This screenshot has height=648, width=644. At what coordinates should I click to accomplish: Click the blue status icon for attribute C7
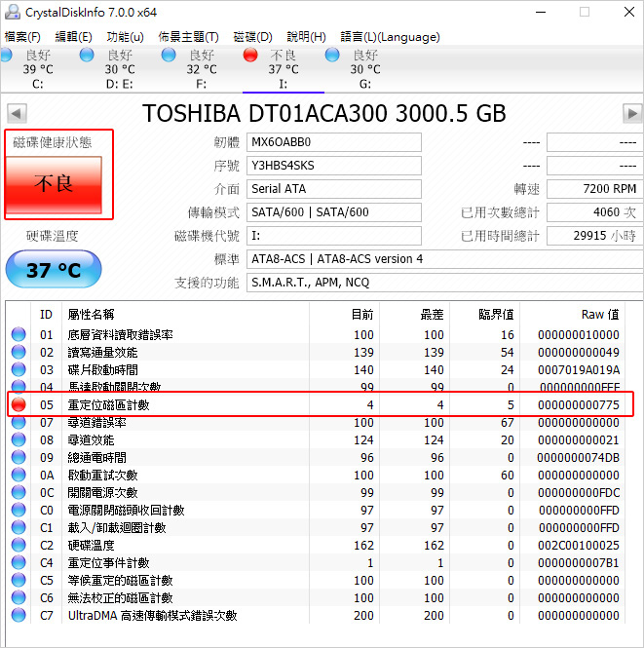(19, 615)
